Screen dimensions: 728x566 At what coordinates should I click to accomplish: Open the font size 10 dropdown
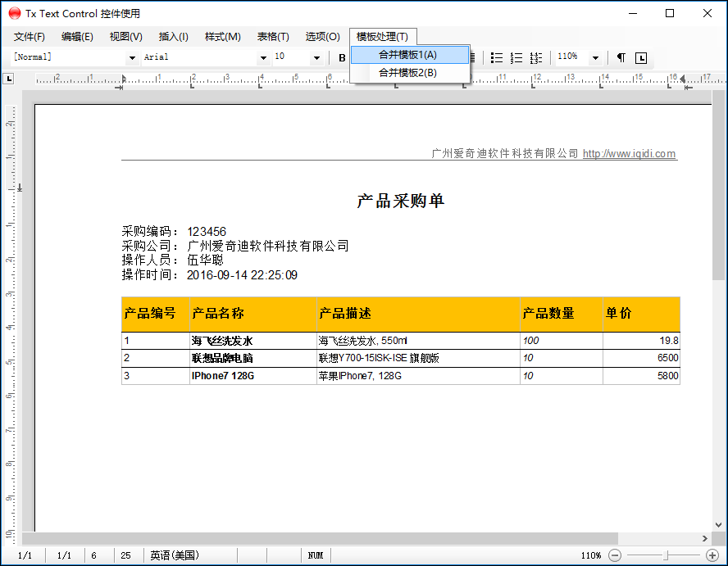(316, 58)
